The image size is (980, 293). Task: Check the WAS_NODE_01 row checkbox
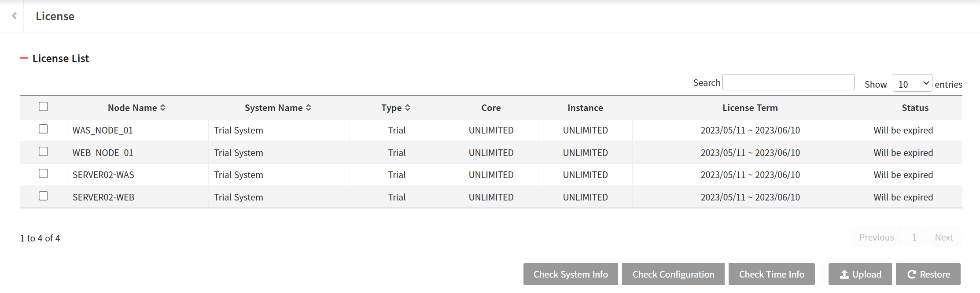click(x=43, y=129)
